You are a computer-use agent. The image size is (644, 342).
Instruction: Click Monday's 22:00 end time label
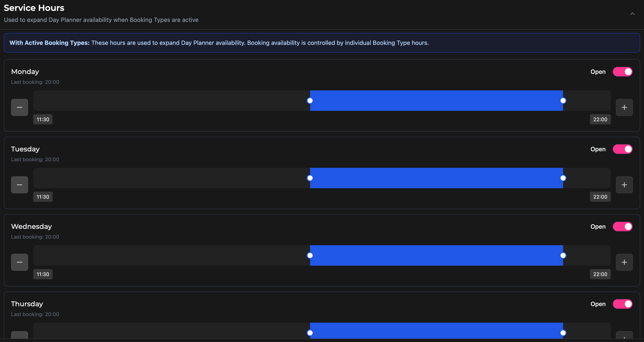600,119
